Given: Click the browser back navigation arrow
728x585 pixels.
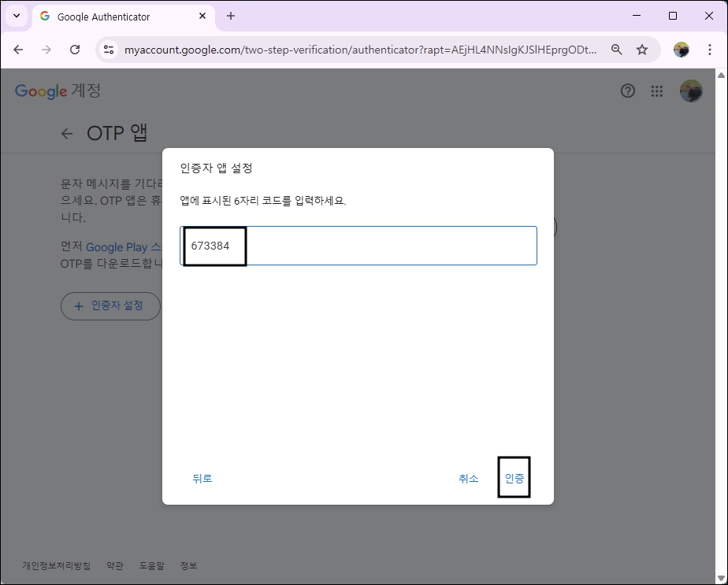Looking at the screenshot, I should tap(18, 49).
